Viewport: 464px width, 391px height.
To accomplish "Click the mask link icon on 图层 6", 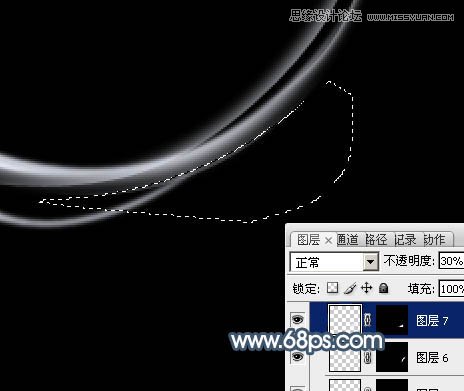I will click(368, 357).
